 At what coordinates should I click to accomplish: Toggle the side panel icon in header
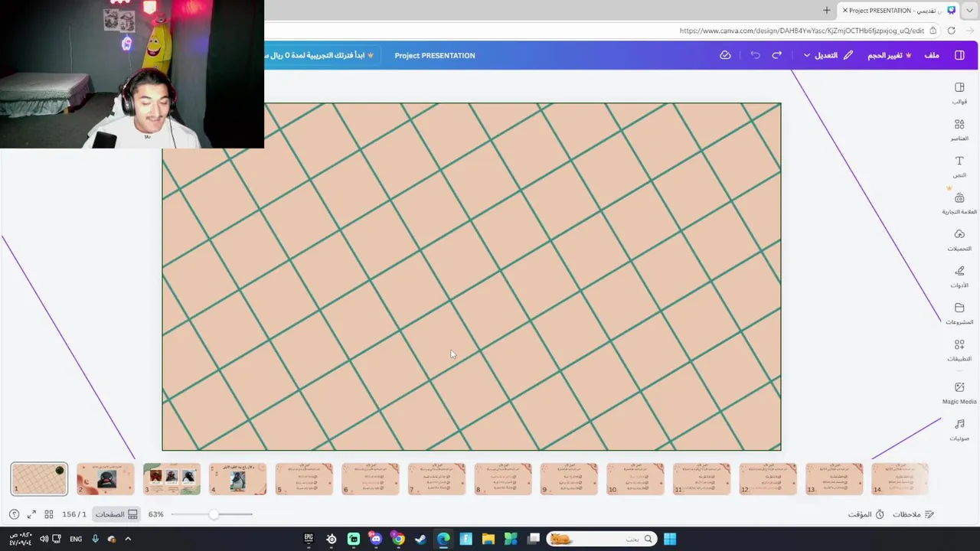coord(959,55)
